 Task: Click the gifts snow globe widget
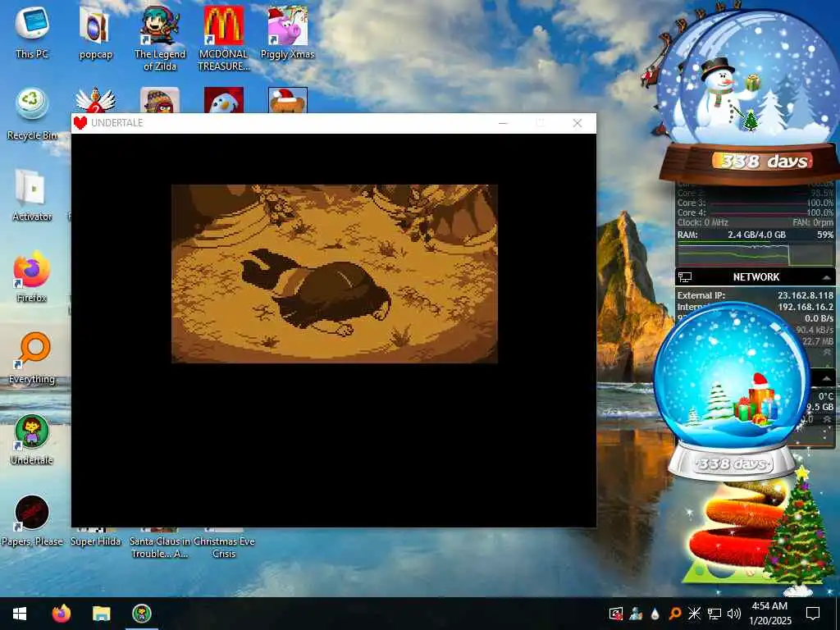(732, 391)
